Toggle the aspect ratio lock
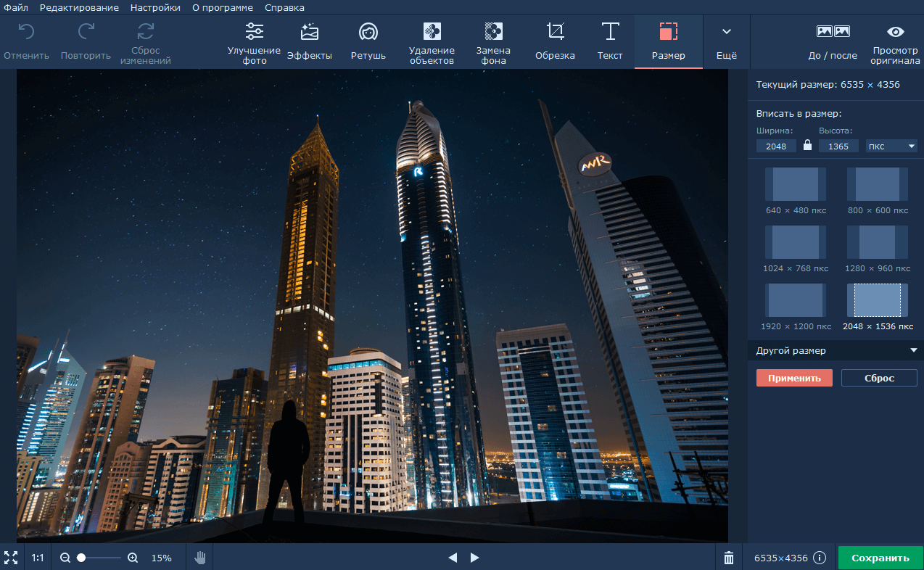 point(807,146)
